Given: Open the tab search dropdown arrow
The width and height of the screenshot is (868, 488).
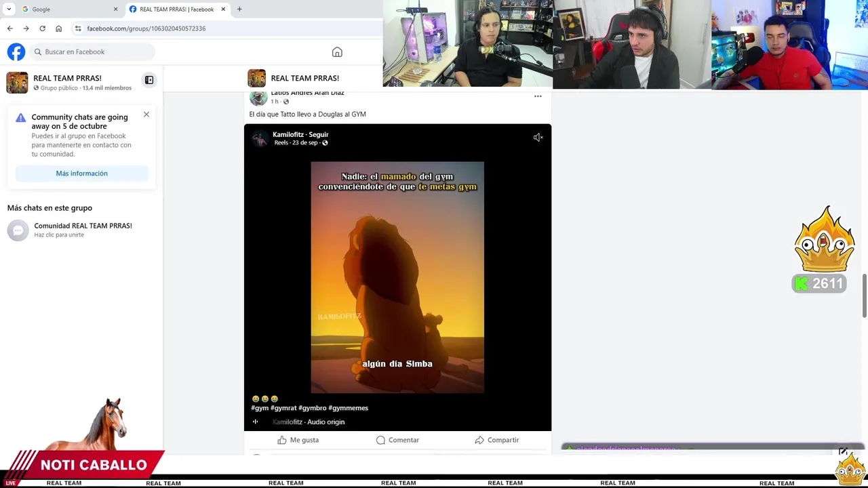Looking at the screenshot, I should click(x=9, y=9).
